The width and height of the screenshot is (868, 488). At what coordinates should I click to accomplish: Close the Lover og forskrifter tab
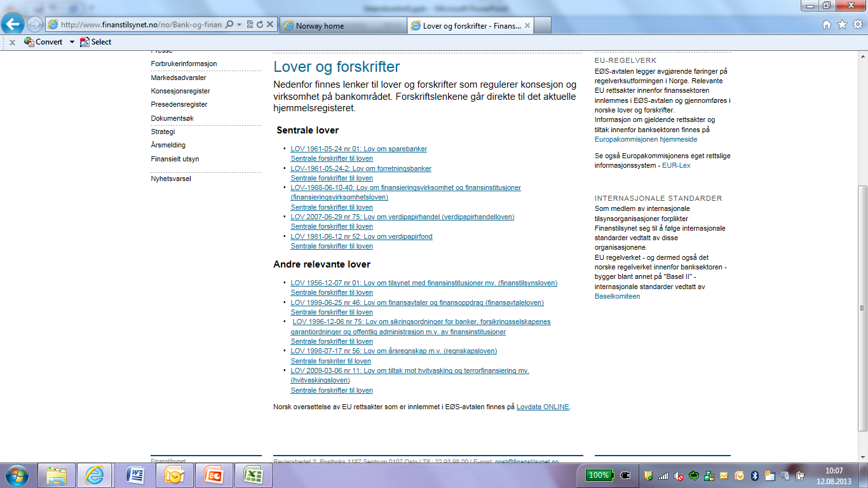[x=527, y=25]
